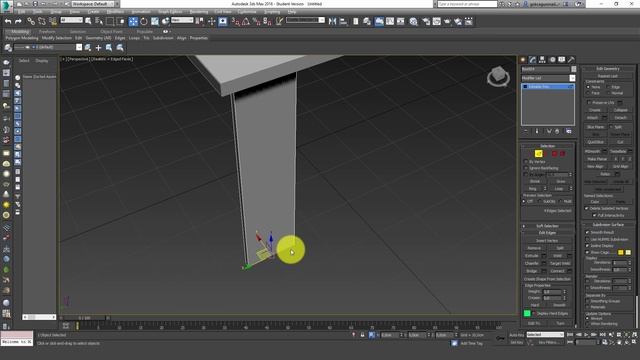This screenshot has width=640, height=360.
Task: Click the time slider frame handle
Action: click(x=84, y=318)
